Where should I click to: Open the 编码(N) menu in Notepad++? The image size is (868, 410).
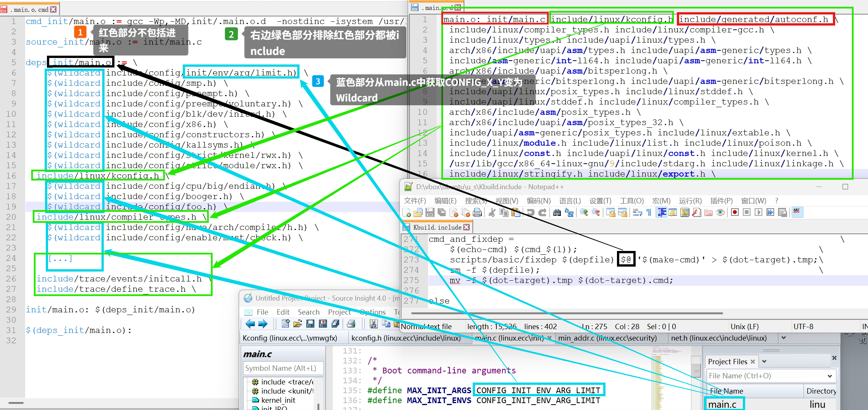(x=539, y=201)
